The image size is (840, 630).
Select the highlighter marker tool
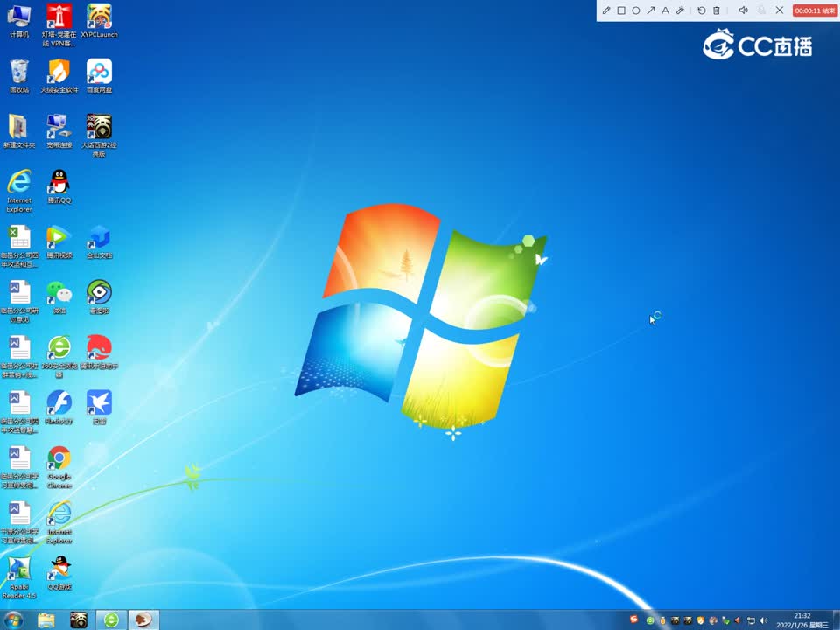pyautogui.click(x=681, y=10)
